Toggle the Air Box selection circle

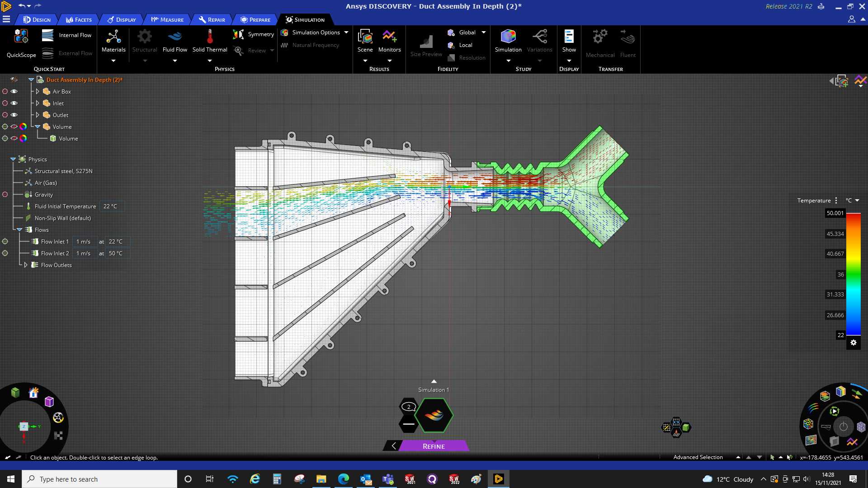click(5, 91)
